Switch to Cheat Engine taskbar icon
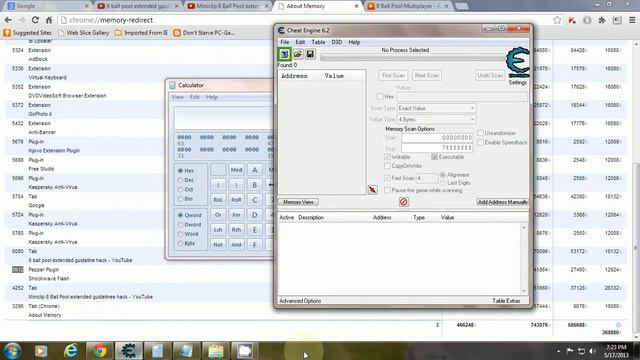The height and width of the screenshot is (360, 640). point(128,351)
